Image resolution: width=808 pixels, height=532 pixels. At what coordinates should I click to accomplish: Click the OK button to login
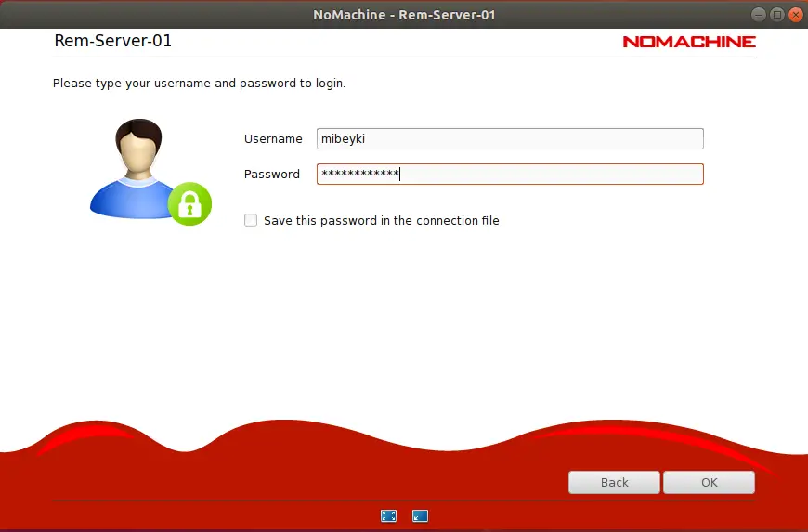pyautogui.click(x=709, y=482)
